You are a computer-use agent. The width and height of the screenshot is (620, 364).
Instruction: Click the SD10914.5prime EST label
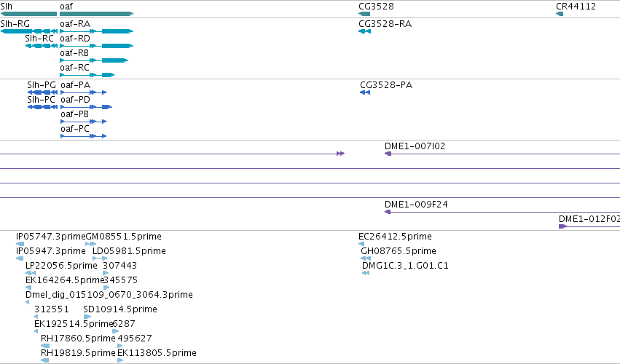coord(120,309)
